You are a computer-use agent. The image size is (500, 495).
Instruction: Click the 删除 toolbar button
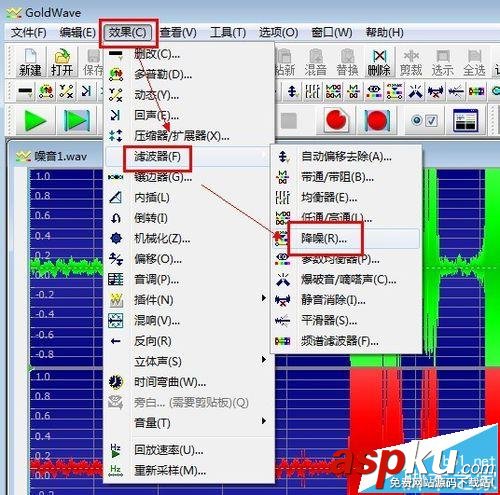click(x=379, y=62)
